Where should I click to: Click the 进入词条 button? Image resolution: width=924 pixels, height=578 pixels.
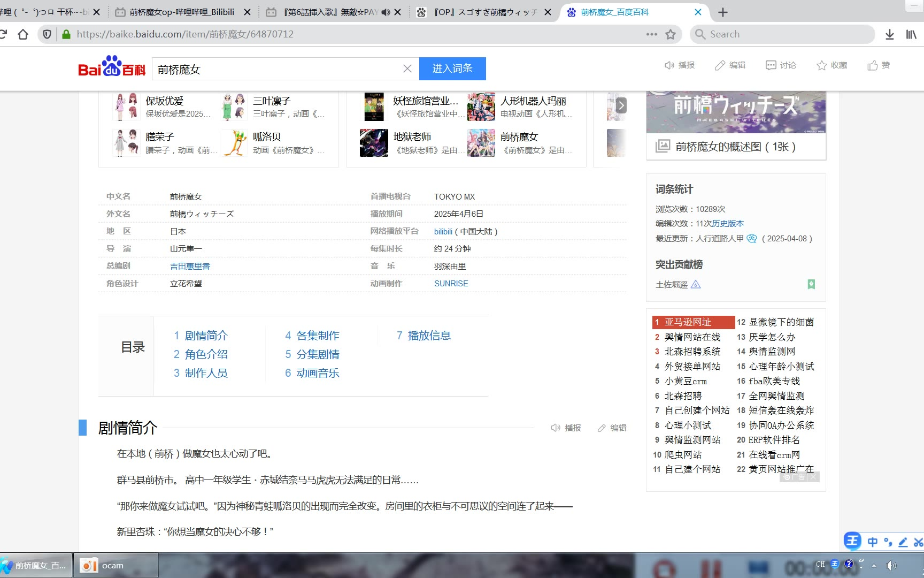tap(452, 69)
